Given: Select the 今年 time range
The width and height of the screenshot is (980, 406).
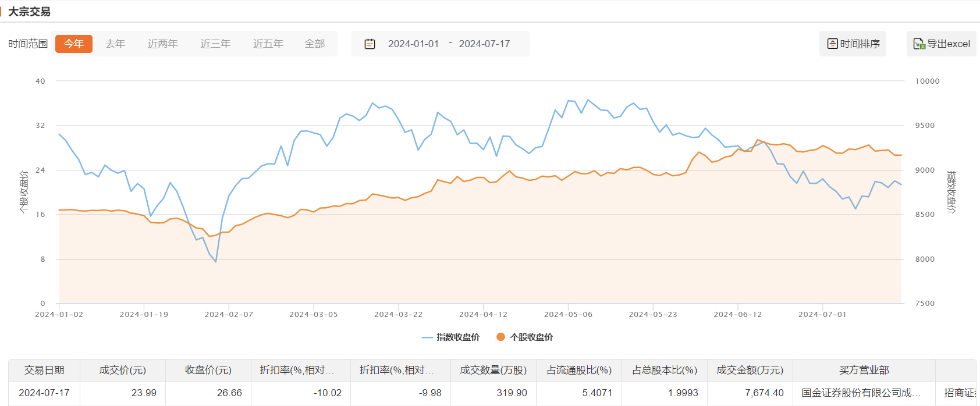Looking at the screenshot, I should click(74, 44).
